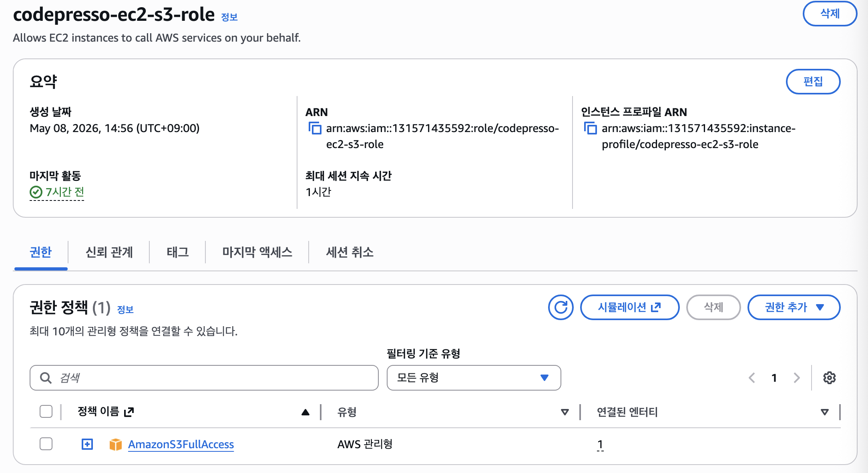Click the AmazonS3FullAccess policy cube icon

115,444
